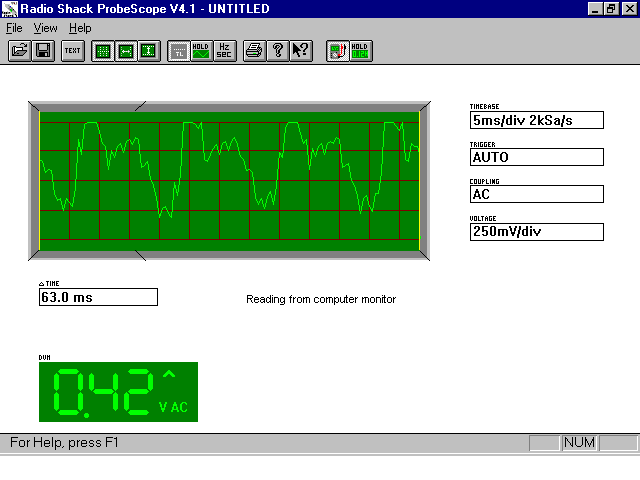
Task: Open the Help menu
Action: [x=80, y=28]
